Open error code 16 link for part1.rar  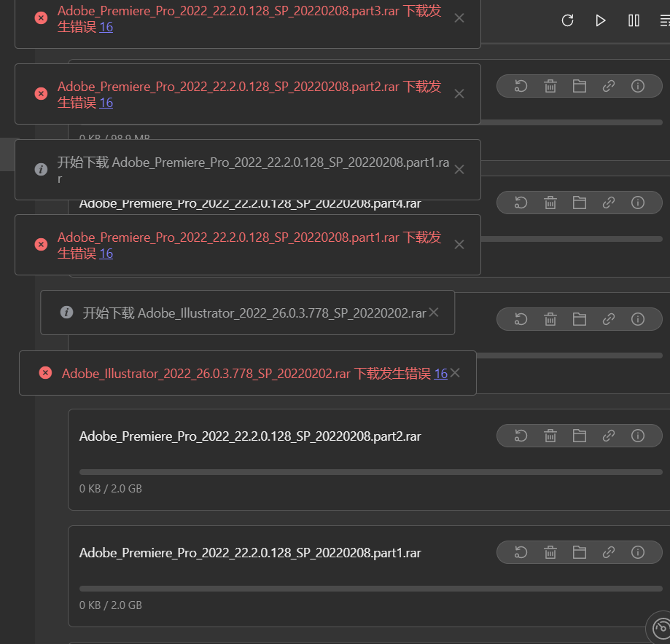click(106, 254)
